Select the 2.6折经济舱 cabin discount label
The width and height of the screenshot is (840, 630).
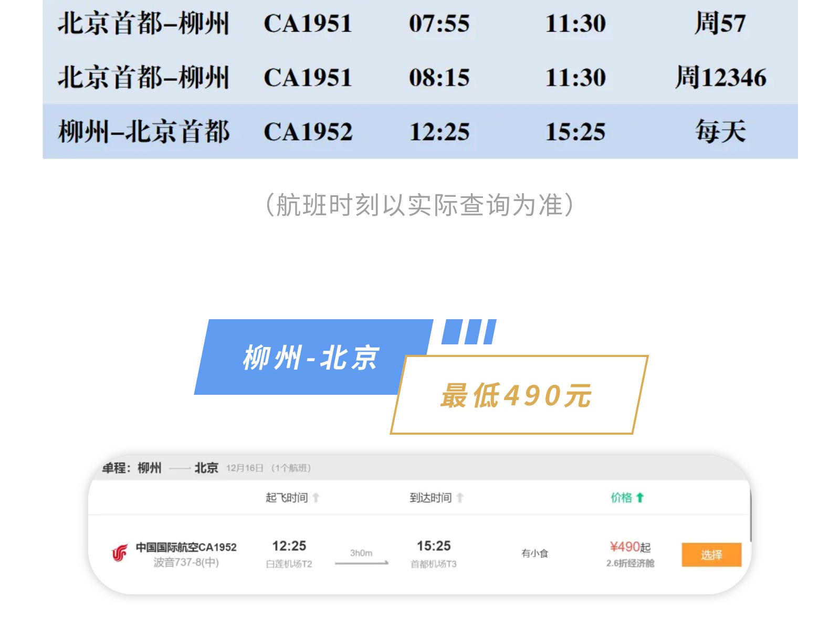pos(630,563)
